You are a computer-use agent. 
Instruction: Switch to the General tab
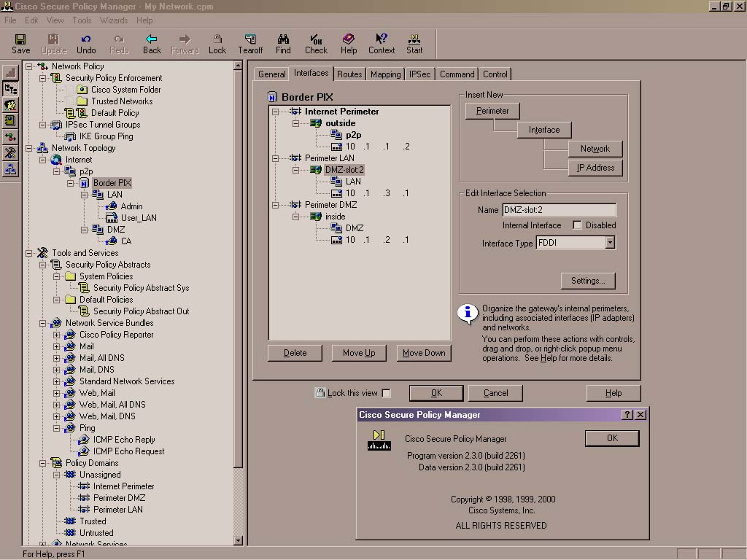point(271,74)
